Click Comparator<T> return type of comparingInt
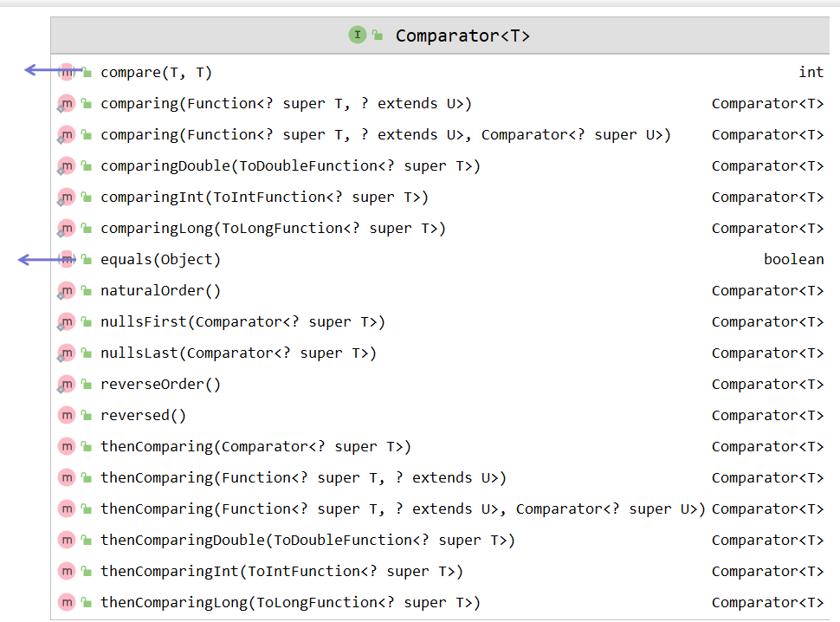The image size is (840, 622). (x=767, y=198)
